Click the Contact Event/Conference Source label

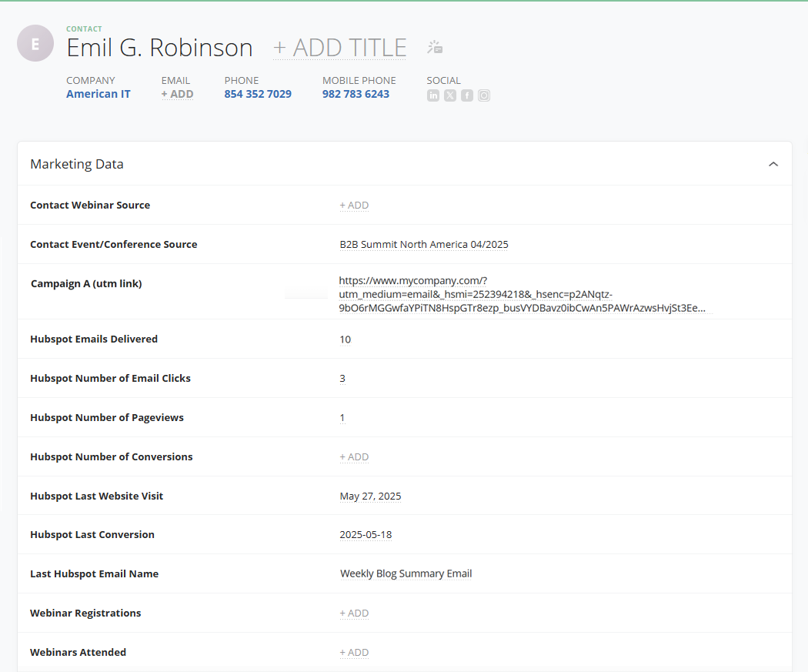tap(114, 244)
